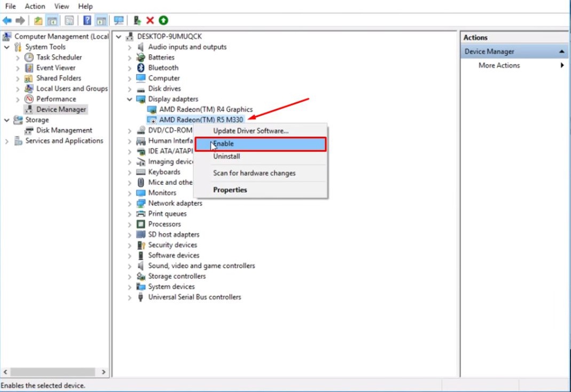Select AMD Radeon(TM) R4 Graphics adapter
Image resolution: width=571 pixels, height=392 pixels.
[x=206, y=109]
